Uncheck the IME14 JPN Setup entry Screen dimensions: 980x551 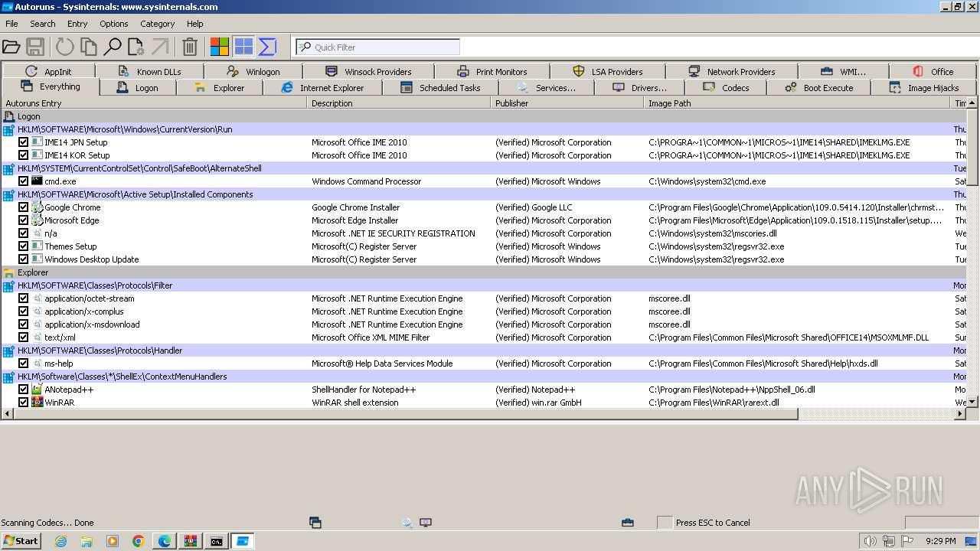23,142
